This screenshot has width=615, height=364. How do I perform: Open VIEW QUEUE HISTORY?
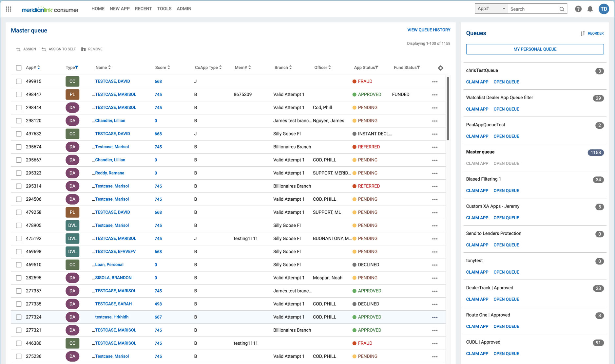[x=429, y=30]
